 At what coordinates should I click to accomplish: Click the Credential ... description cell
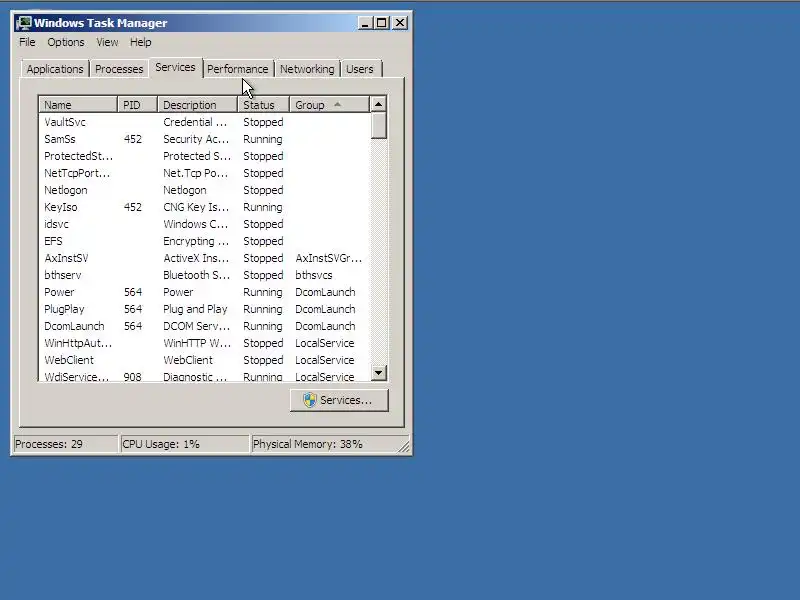(x=195, y=122)
